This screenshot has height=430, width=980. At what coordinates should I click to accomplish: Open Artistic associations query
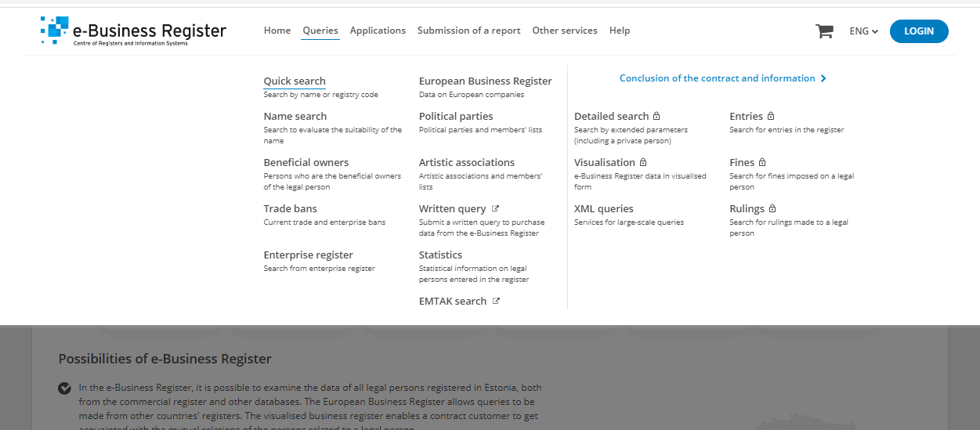[467, 162]
